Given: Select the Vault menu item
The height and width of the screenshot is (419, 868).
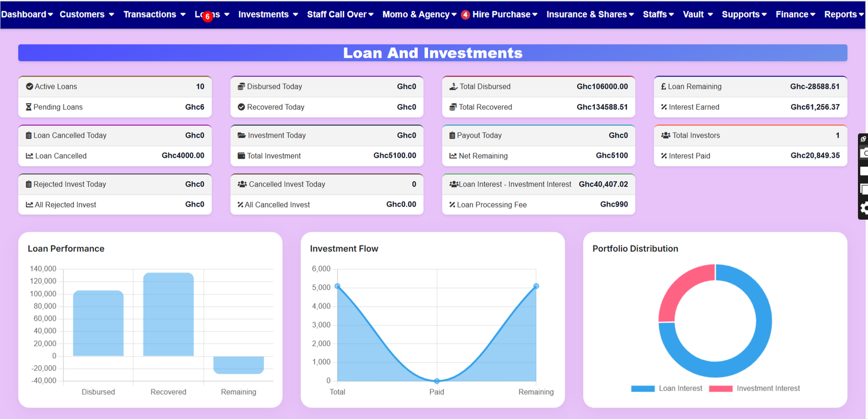Looking at the screenshot, I should coord(698,14).
